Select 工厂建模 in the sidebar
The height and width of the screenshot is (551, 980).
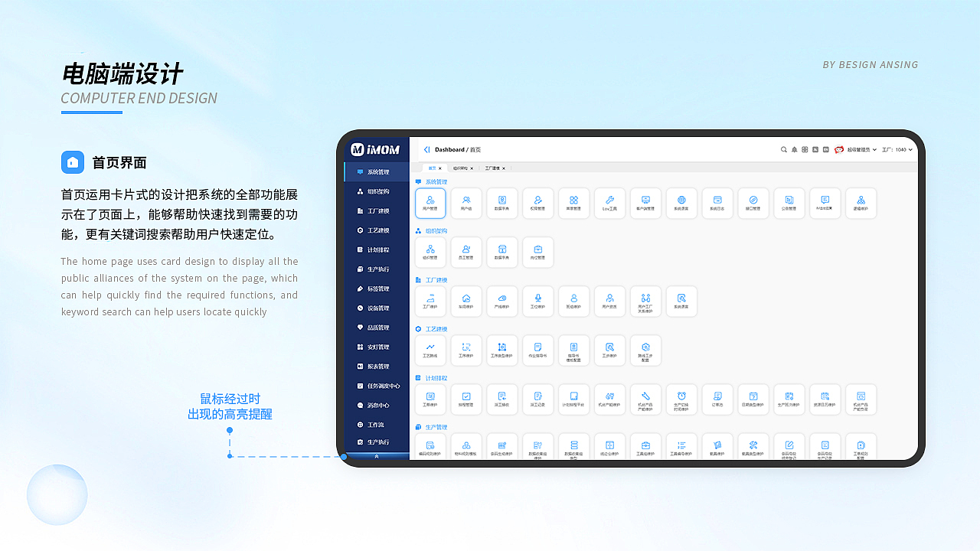click(377, 211)
